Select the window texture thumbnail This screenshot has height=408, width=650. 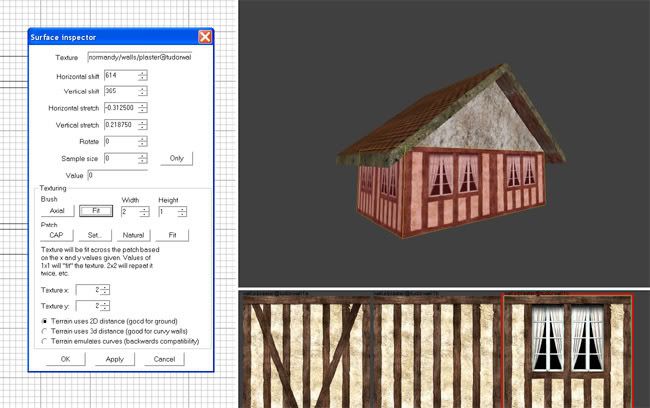point(567,349)
